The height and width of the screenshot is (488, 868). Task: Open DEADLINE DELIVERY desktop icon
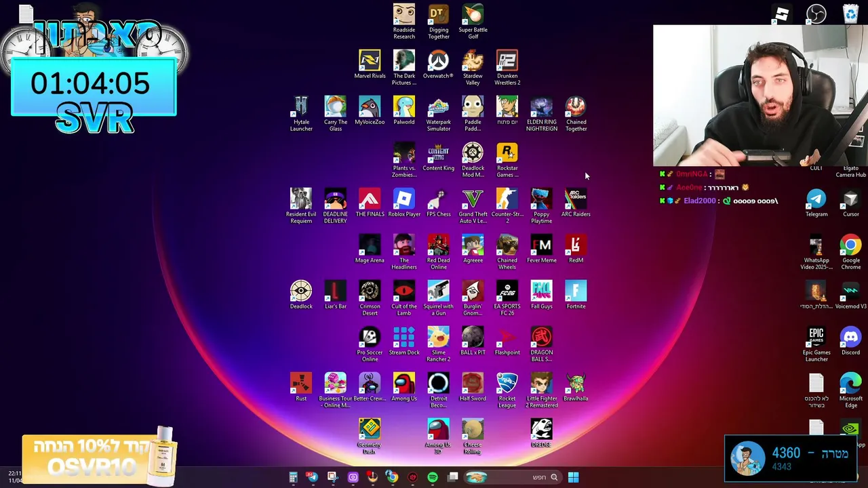click(335, 205)
